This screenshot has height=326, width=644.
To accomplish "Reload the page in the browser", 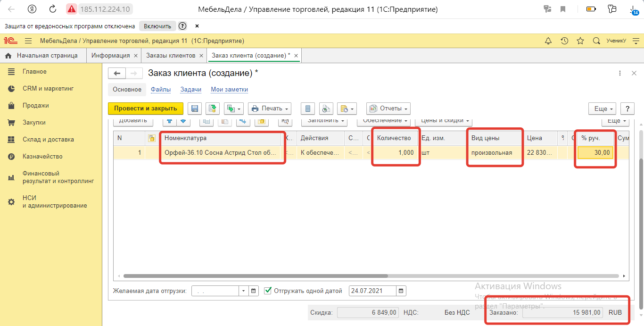I will click(x=53, y=9).
